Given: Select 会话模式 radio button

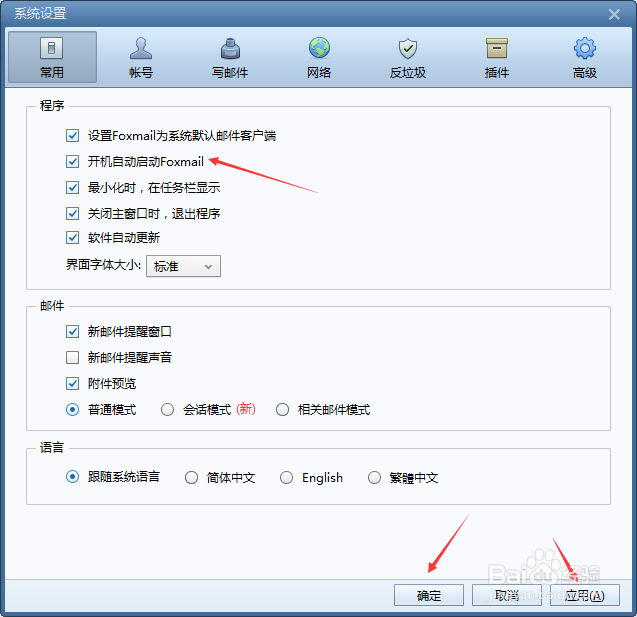Looking at the screenshot, I should click(167, 409).
